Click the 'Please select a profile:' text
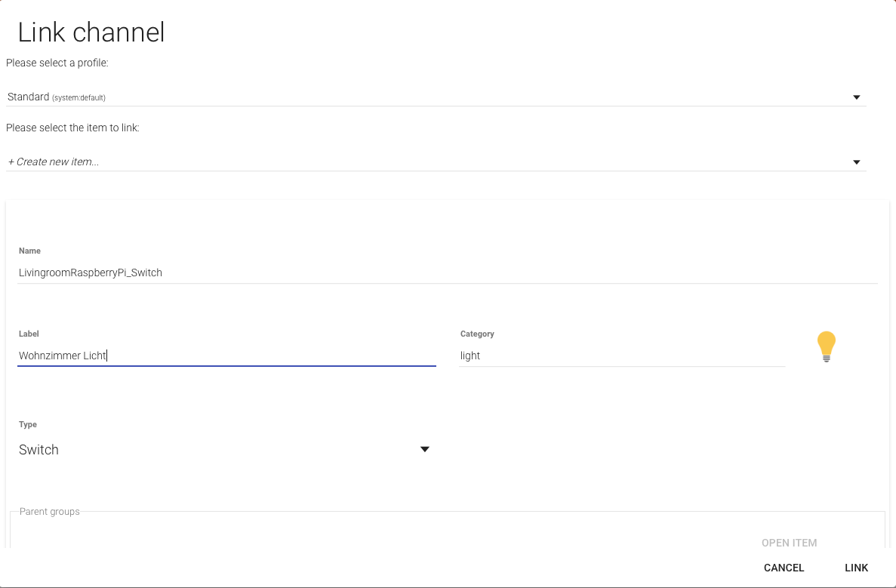 [x=57, y=63]
